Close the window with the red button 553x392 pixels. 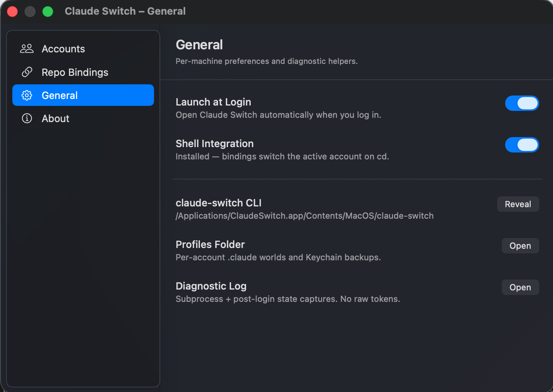pos(12,12)
